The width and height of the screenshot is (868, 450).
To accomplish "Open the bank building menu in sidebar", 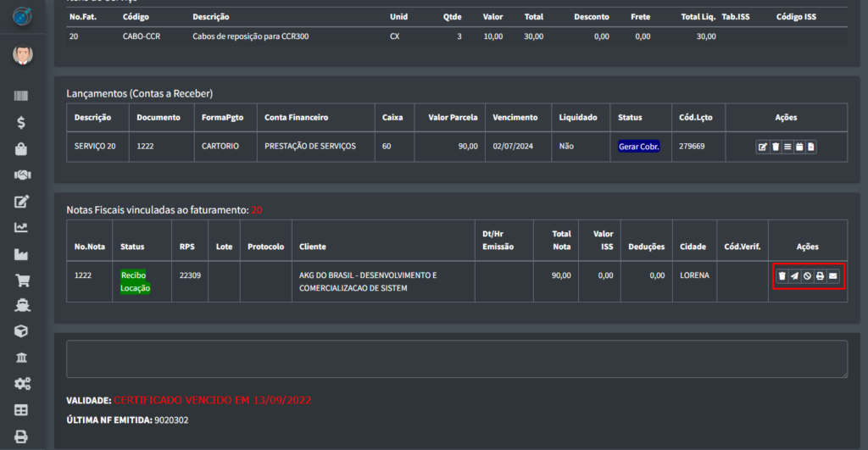I will point(21,358).
